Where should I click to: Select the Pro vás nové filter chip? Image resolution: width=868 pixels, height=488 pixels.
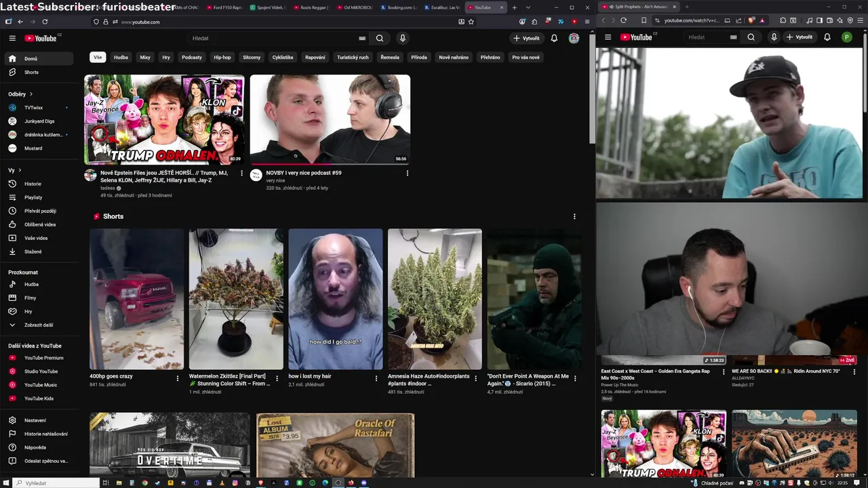pyautogui.click(x=526, y=58)
